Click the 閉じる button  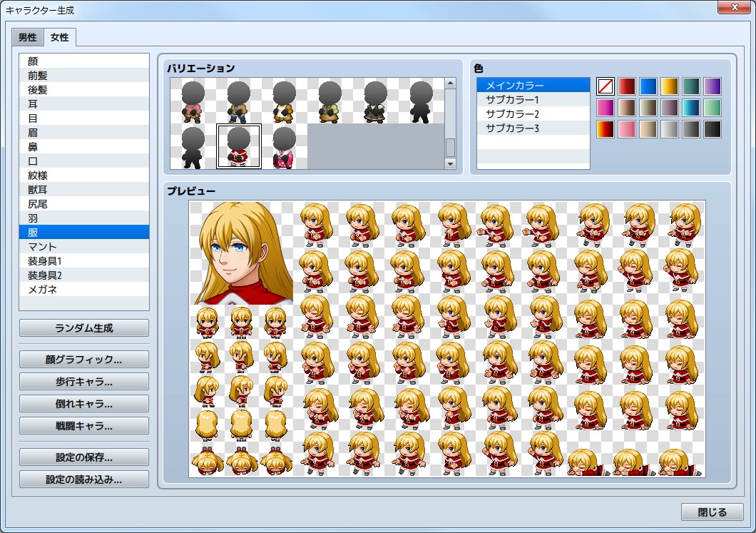pyautogui.click(x=712, y=512)
